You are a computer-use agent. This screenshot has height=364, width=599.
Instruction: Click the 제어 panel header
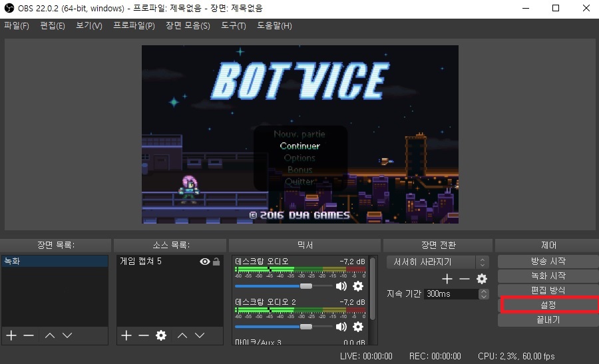(x=548, y=245)
